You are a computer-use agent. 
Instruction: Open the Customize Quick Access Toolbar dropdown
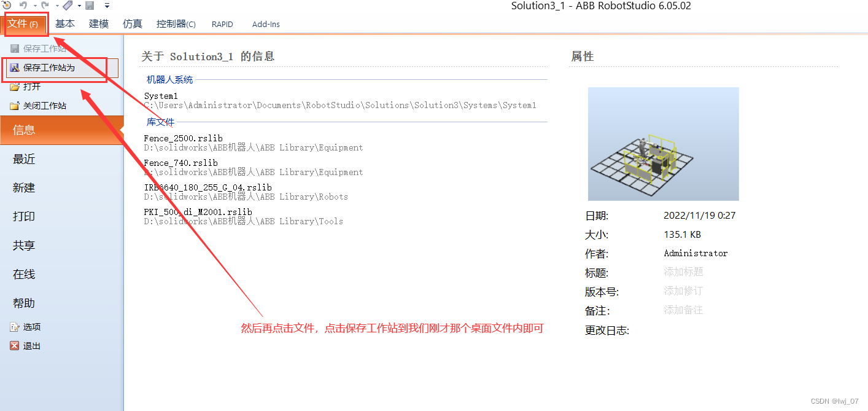click(107, 6)
